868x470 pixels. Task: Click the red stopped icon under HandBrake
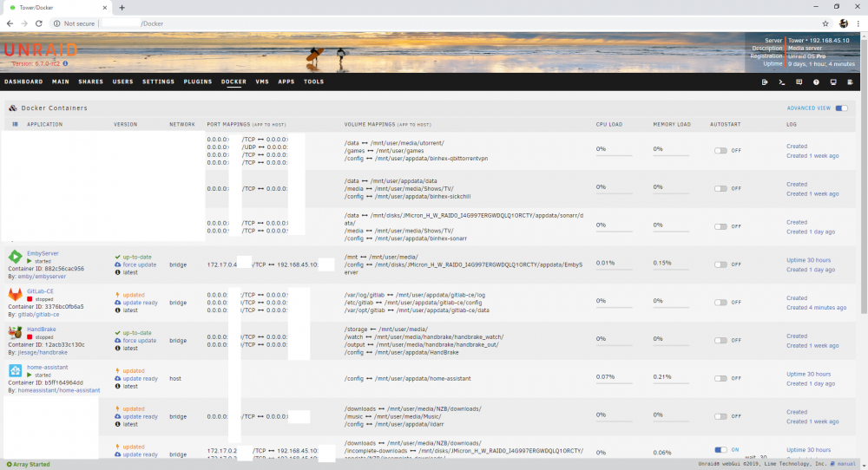coord(30,336)
